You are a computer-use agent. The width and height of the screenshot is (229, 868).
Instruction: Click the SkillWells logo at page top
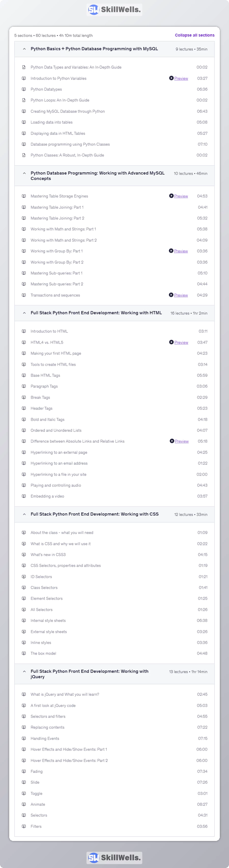click(114, 10)
